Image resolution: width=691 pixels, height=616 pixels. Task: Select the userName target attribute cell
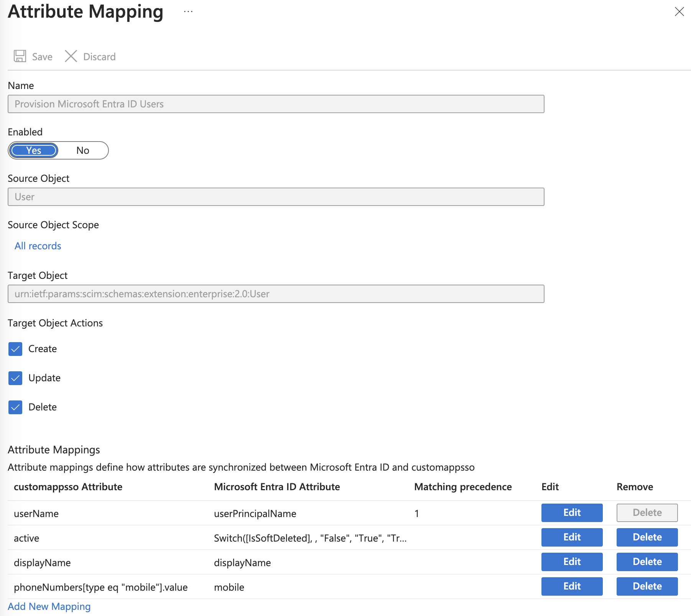36,514
